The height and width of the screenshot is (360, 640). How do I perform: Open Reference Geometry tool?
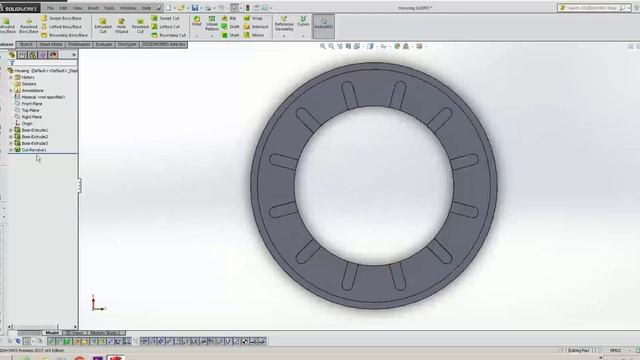(x=284, y=24)
